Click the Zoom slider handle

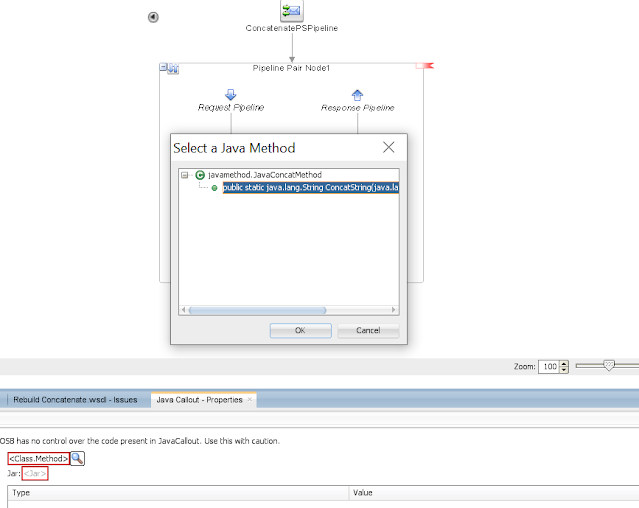pos(609,365)
